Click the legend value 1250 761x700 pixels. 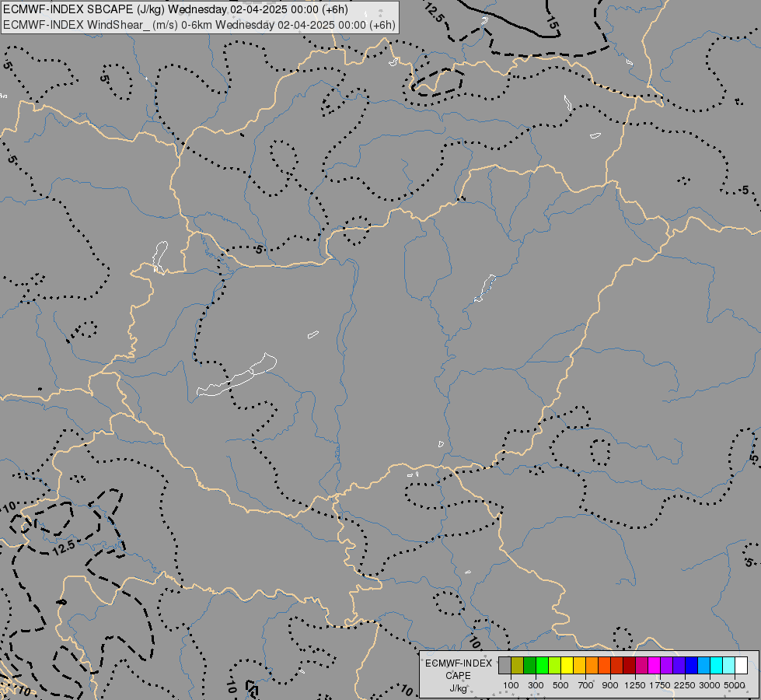point(635,685)
